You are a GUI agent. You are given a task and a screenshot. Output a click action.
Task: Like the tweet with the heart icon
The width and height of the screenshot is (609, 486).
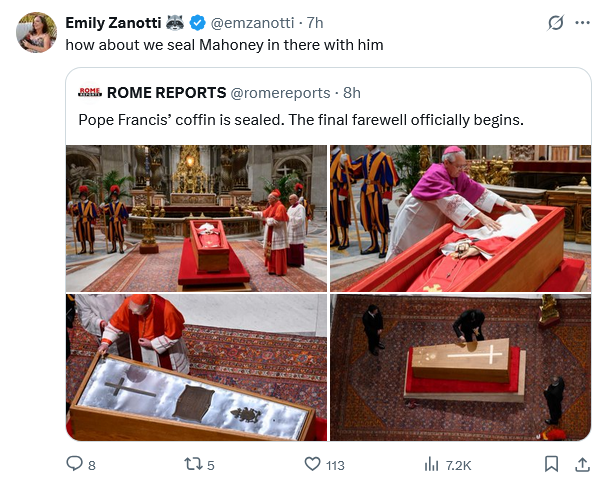tap(311, 464)
